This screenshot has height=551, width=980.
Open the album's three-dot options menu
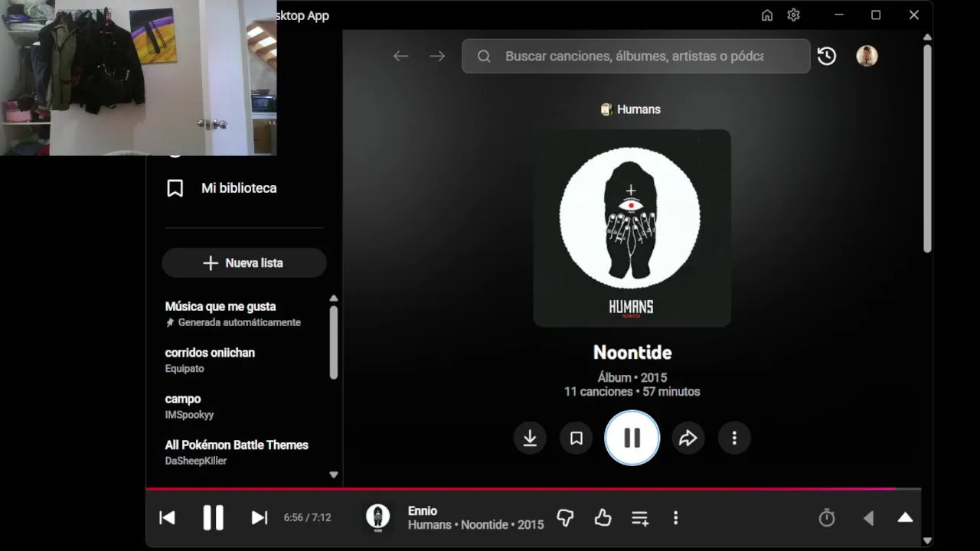click(x=734, y=438)
